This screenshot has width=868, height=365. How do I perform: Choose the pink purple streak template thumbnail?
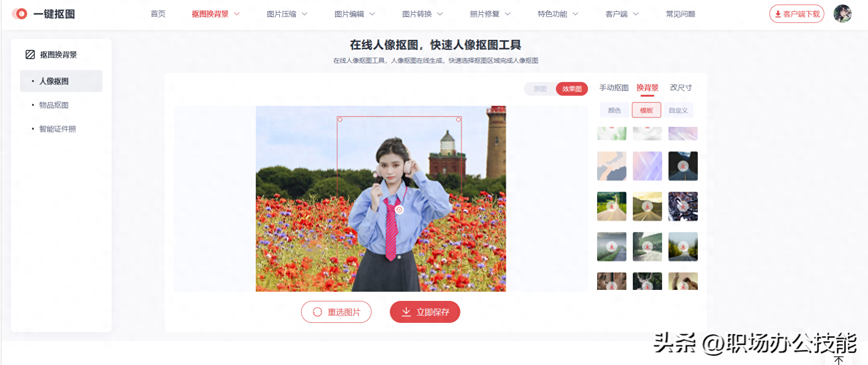click(683, 134)
